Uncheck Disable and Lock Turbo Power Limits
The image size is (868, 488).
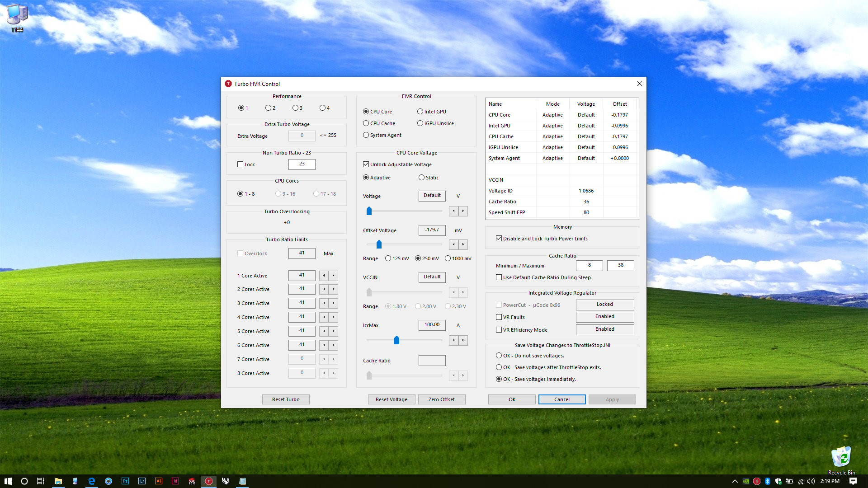click(x=499, y=239)
